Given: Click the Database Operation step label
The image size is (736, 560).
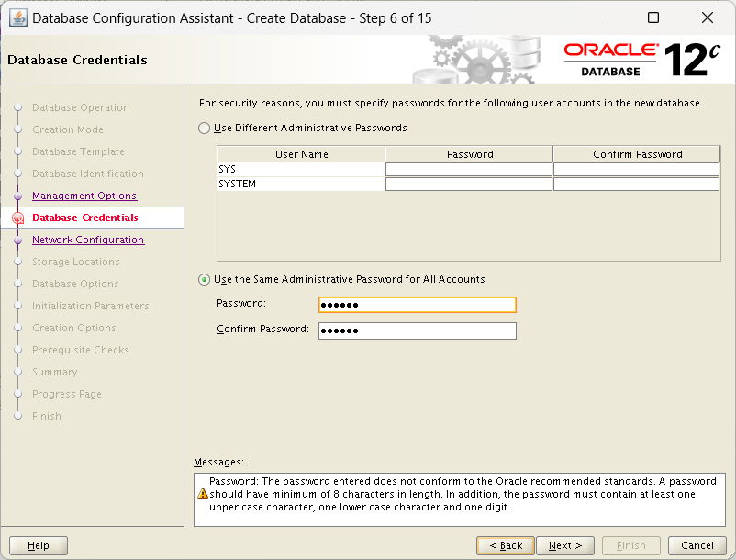Looking at the screenshot, I should click(80, 107).
